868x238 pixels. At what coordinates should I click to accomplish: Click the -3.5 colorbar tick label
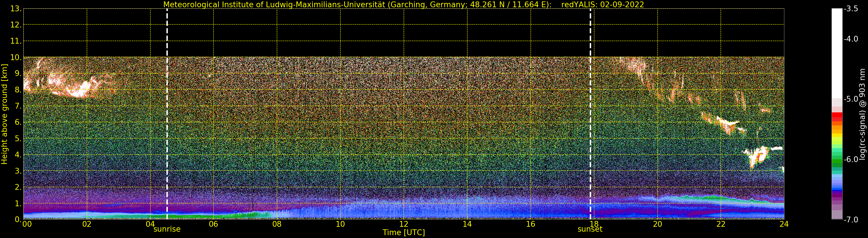[851, 9]
